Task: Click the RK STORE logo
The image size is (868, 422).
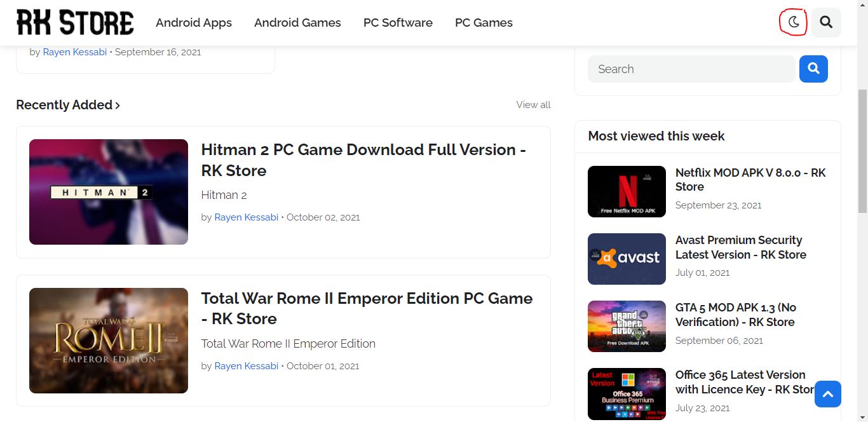Action: pos(75,23)
